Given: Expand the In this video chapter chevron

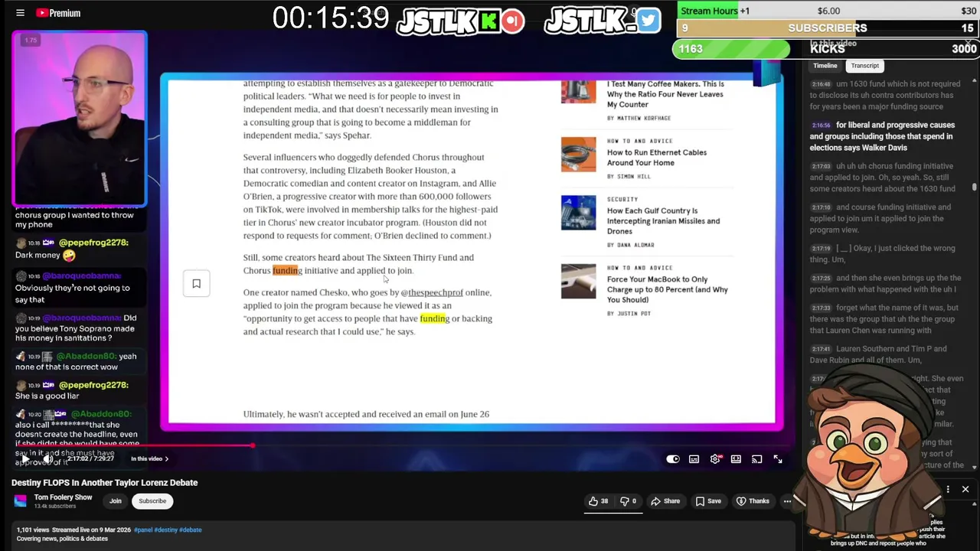Looking at the screenshot, I should click(167, 459).
